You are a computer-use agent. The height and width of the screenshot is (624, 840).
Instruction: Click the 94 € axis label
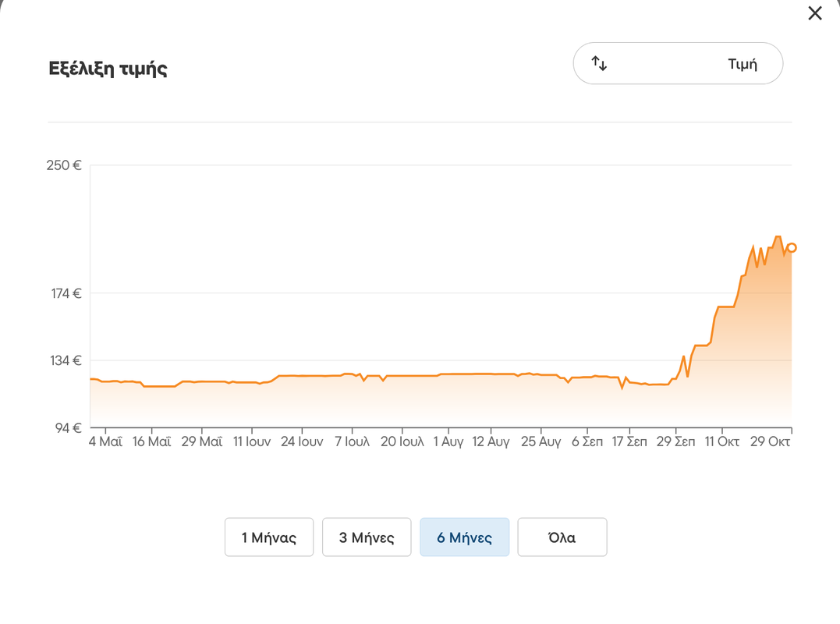point(69,428)
